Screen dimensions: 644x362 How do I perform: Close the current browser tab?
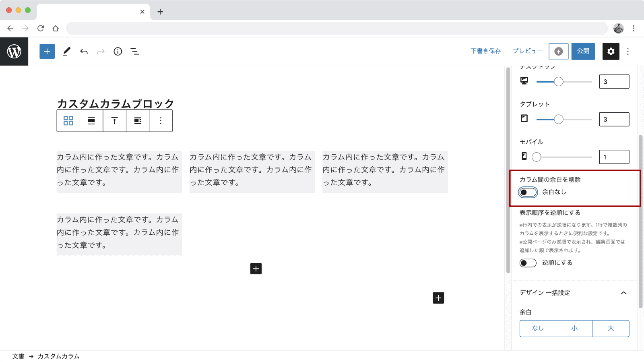pyautogui.click(x=142, y=12)
